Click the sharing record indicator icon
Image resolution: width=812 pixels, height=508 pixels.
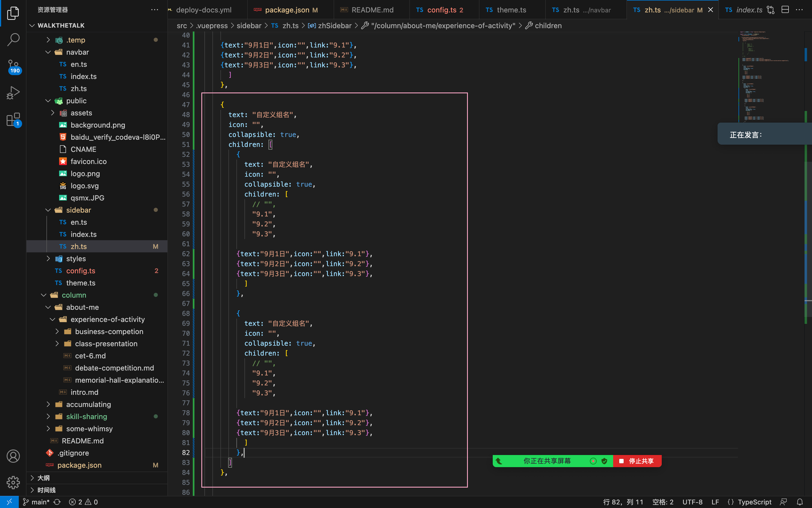593,461
